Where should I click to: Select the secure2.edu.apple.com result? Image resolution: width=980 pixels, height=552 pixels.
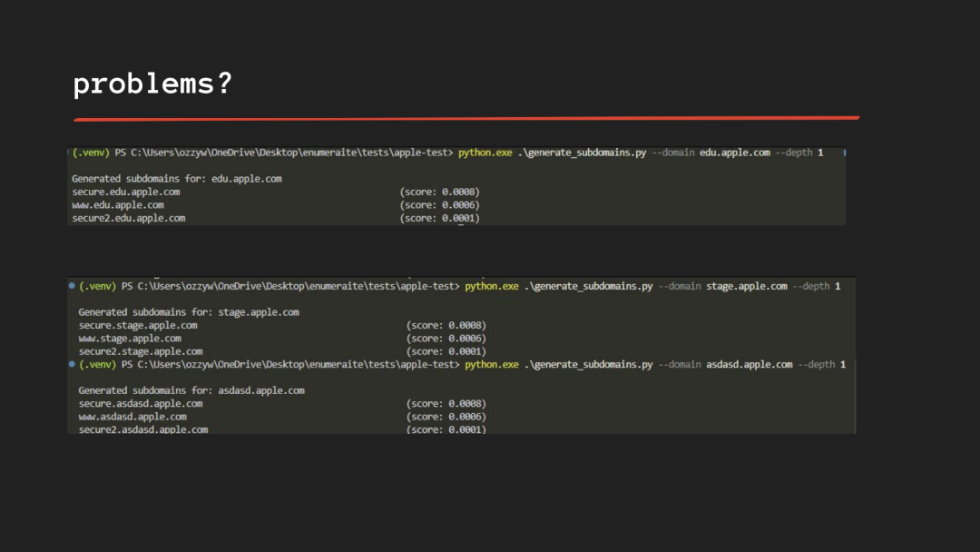[x=128, y=218]
